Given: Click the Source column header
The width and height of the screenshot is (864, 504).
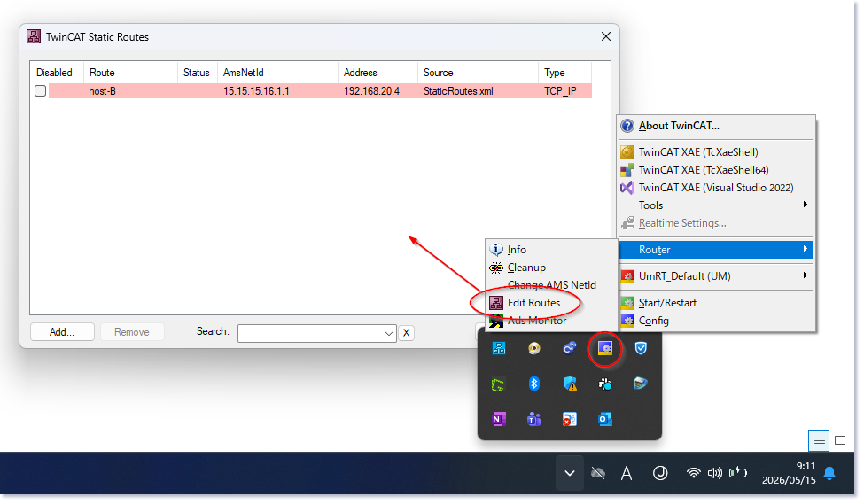Looking at the screenshot, I should pos(478,72).
